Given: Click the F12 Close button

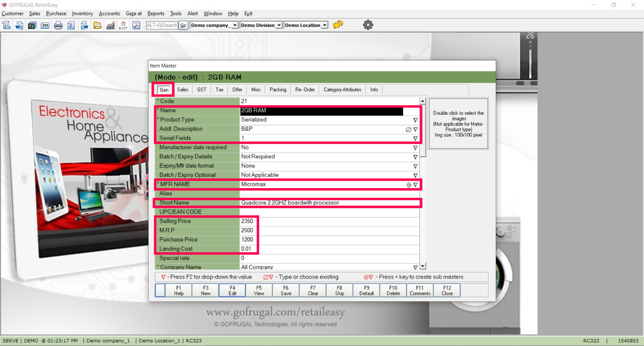Looking at the screenshot, I should tap(447, 290).
